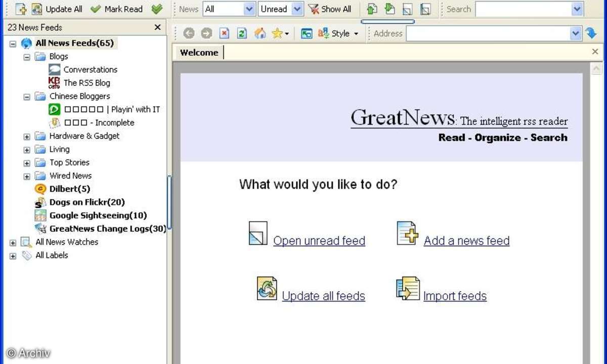The image size is (607, 364).
Task: Open the Address bar dropdown arrow
Action: point(576,33)
